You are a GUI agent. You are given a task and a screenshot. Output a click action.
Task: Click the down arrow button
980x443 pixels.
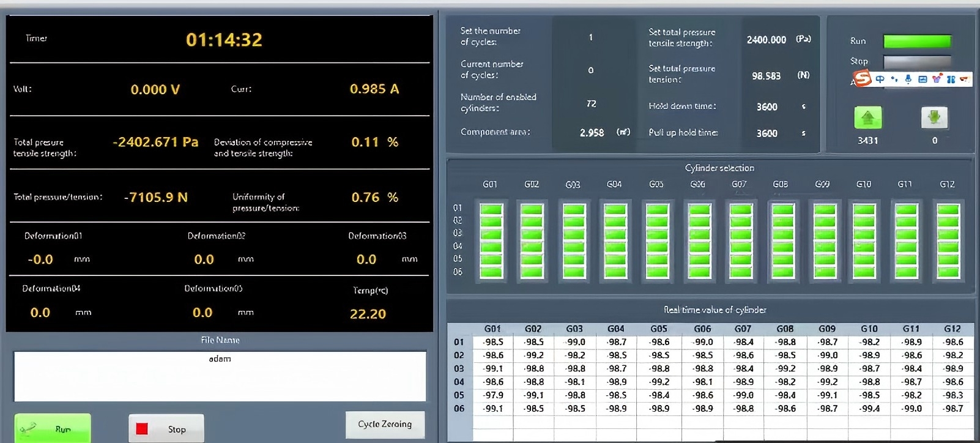click(x=934, y=117)
